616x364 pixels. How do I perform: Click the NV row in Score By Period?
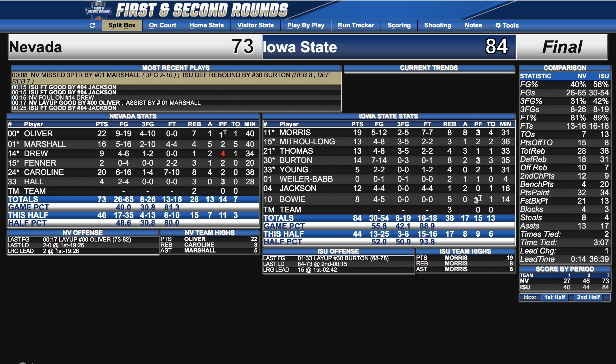pos(564,281)
